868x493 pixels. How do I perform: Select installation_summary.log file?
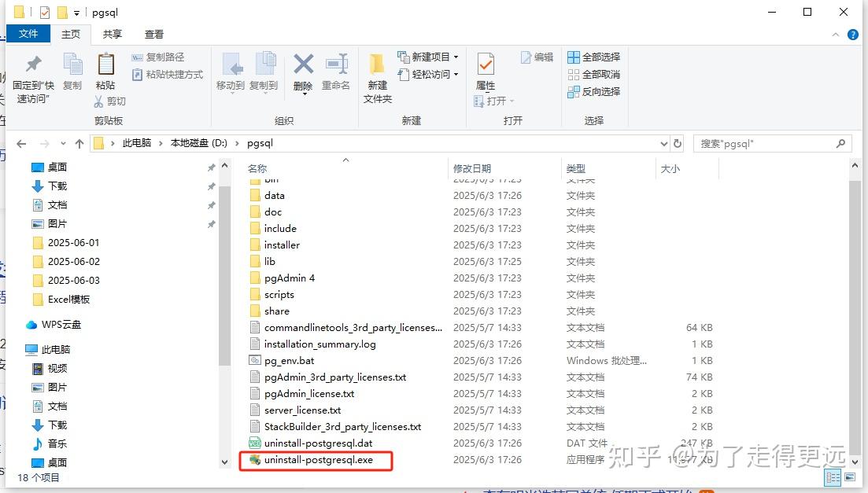pyautogui.click(x=319, y=344)
